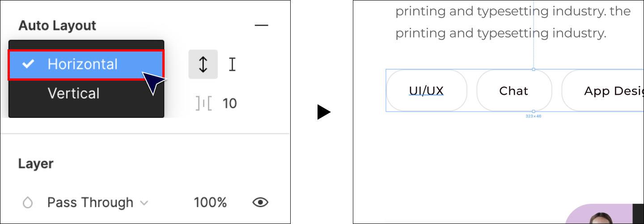Screen dimensions: 644x224
Task: Click the spacing between items icon
Action: pos(204,103)
